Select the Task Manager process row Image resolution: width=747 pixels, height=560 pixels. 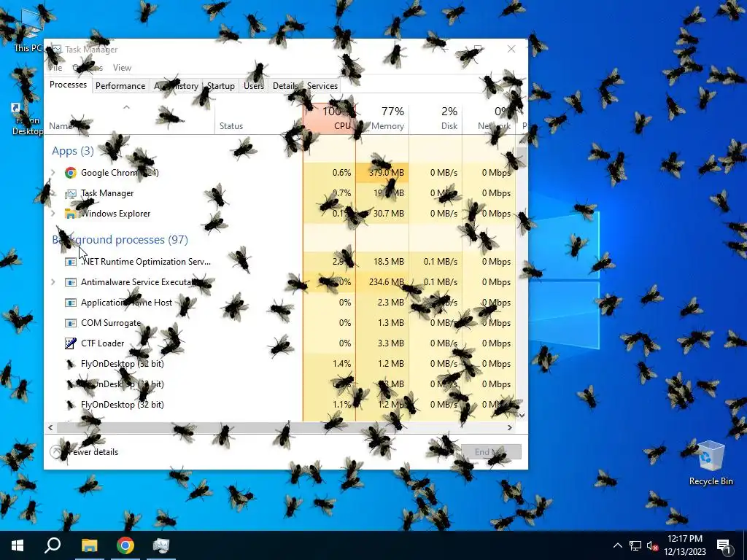(x=280, y=192)
